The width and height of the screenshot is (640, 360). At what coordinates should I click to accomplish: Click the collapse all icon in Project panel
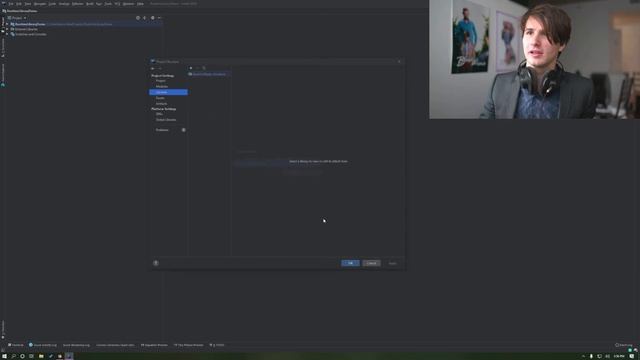[144, 18]
